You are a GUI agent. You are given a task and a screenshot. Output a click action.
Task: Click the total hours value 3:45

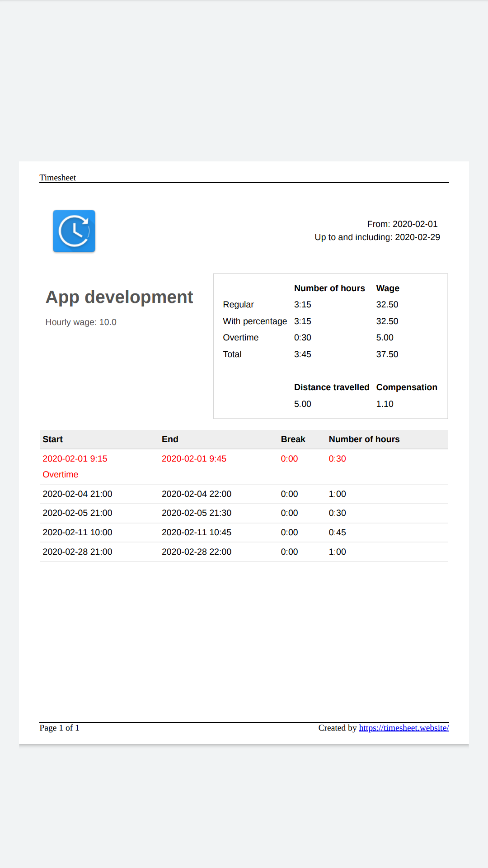[302, 354]
